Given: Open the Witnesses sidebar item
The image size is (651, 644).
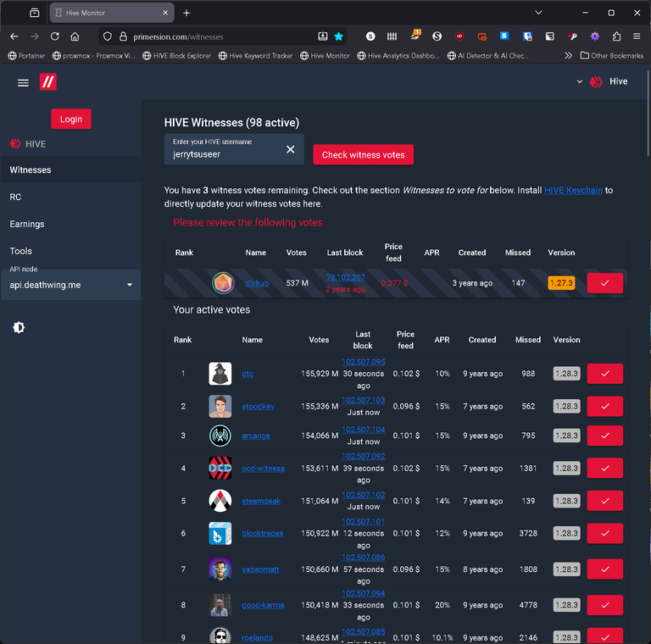Looking at the screenshot, I should [x=71, y=169].
